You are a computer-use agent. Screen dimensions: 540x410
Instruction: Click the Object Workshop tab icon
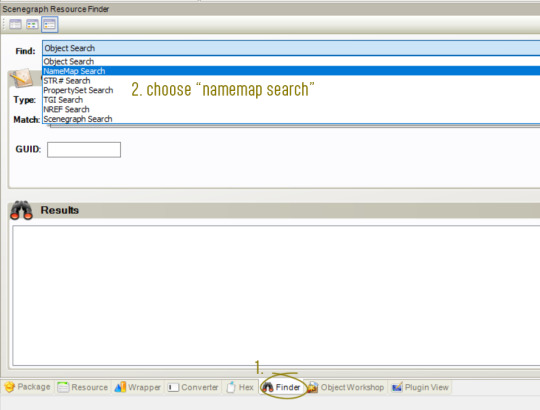point(312,387)
